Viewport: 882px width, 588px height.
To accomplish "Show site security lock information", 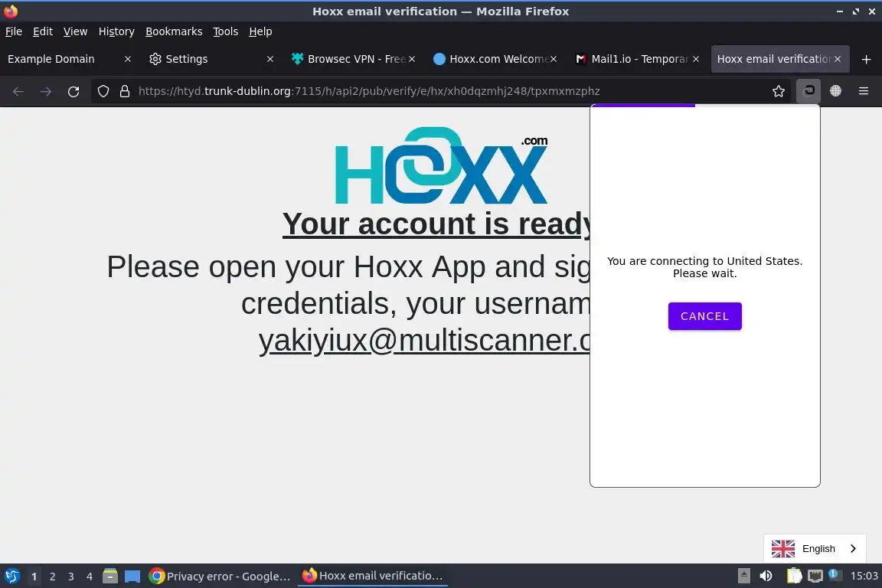I will (125, 91).
